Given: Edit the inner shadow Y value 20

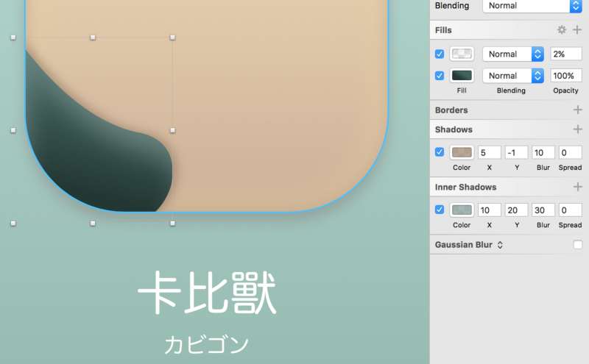Looking at the screenshot, I should point(516,210).
